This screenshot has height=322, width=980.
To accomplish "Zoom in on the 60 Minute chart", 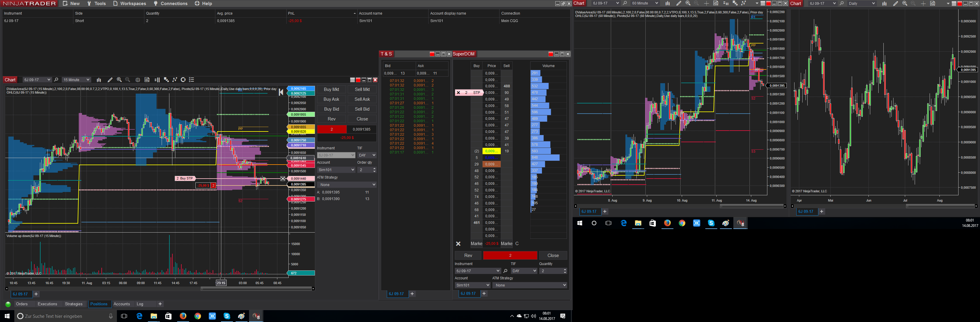I will click(688, 3).
